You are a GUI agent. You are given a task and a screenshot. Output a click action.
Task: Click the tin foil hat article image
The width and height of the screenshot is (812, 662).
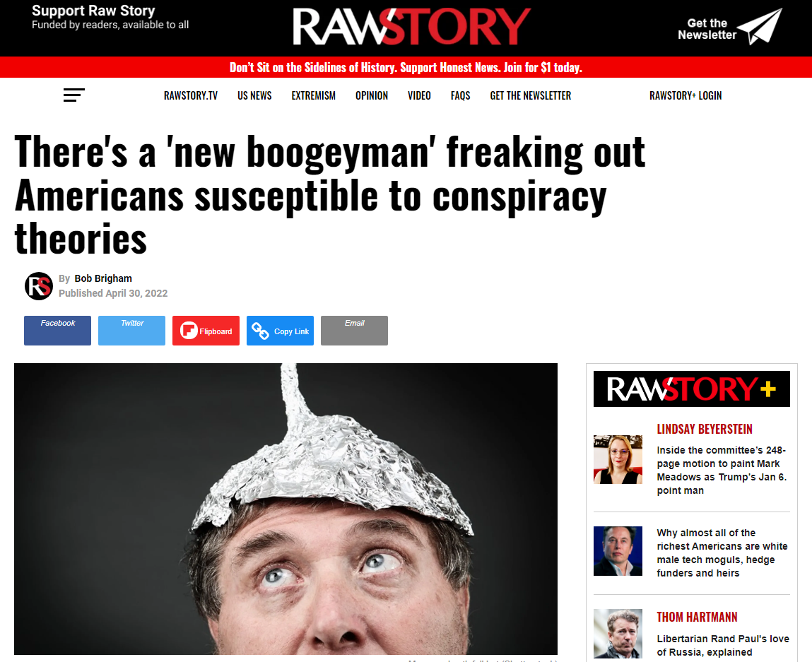286,509
